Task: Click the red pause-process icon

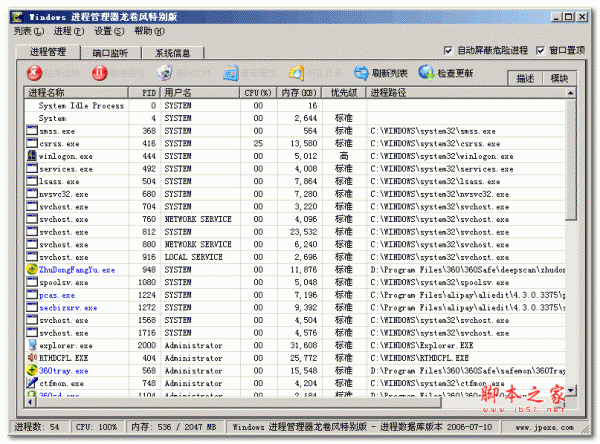Action: pos(99,73)
